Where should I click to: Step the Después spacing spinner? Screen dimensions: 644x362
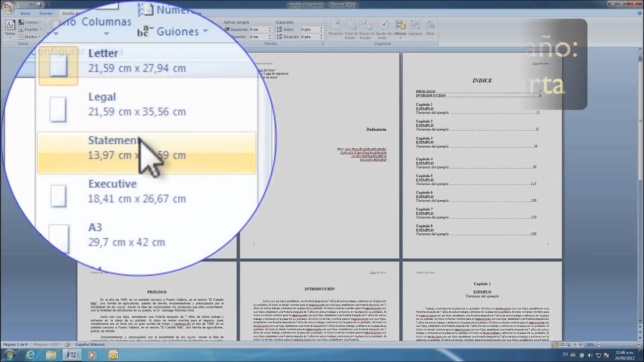(320, 37)
